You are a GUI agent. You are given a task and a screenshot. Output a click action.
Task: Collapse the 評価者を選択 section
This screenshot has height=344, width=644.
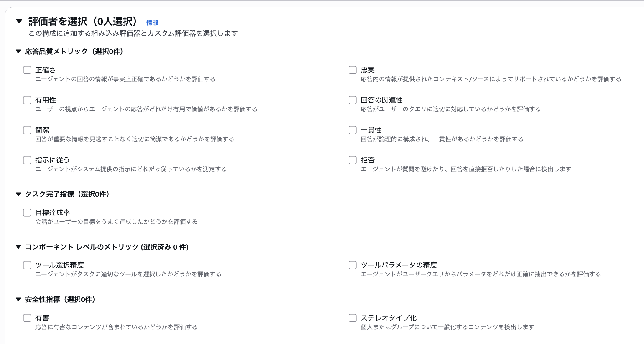(x=19, y=22)
